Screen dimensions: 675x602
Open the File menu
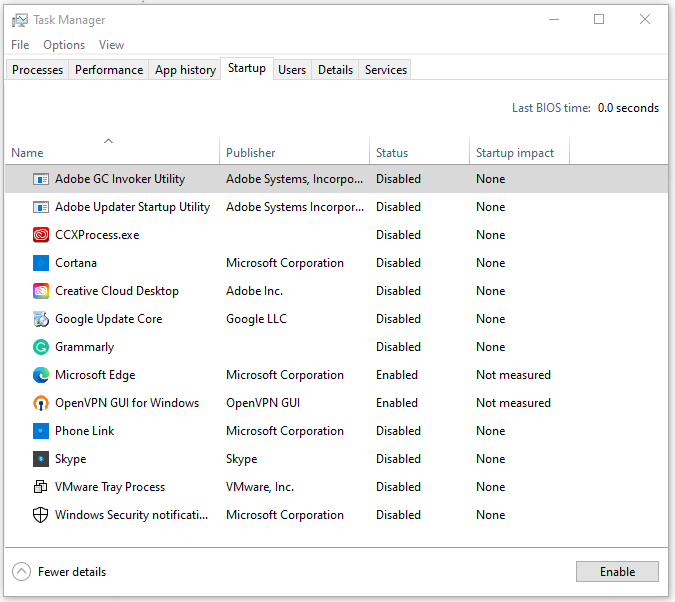coord(20,45)
